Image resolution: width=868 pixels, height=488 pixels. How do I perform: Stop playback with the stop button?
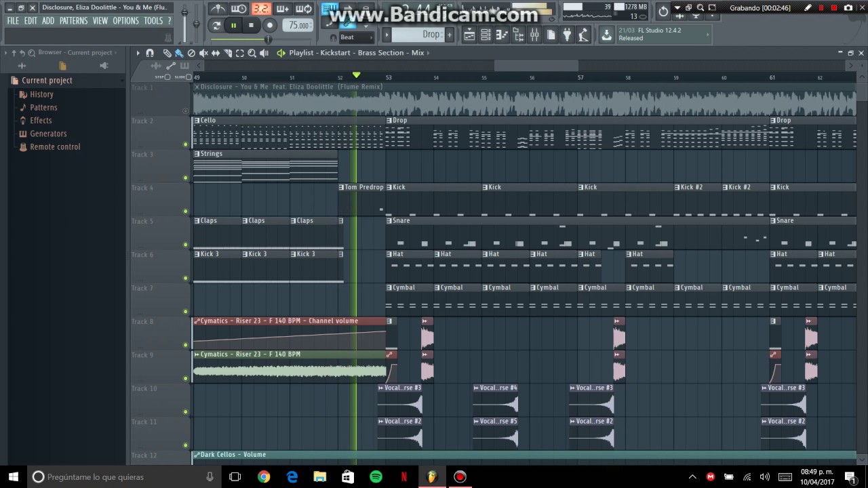pyautogui.click(x=251, y=26)
